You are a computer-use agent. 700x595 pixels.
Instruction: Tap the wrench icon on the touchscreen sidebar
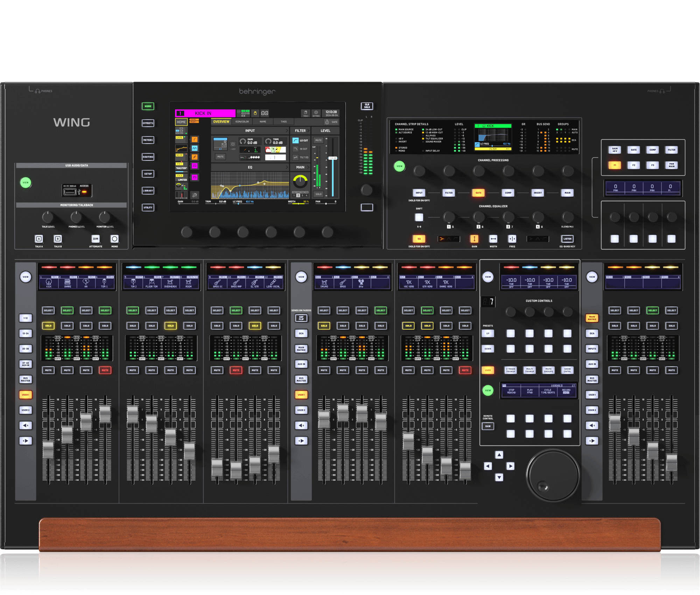(x=195, y=195)
